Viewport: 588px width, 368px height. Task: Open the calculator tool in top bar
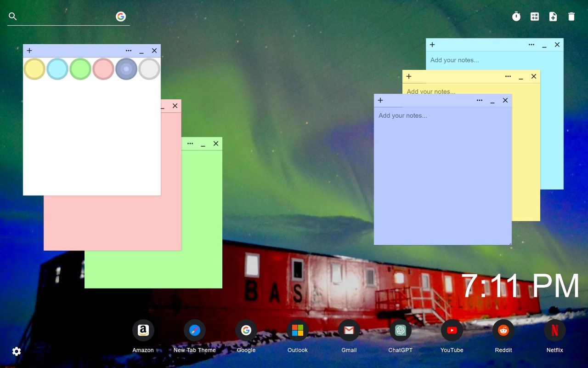tap(535, 17)
